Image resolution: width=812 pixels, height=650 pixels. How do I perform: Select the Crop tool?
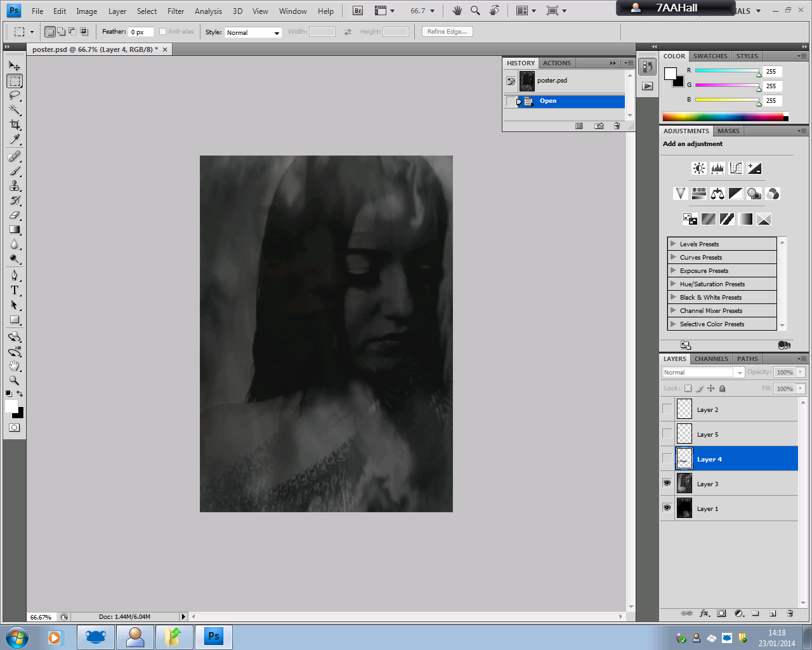(x=15, y=124)
